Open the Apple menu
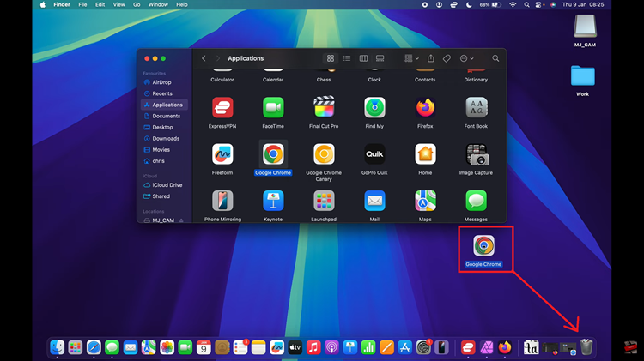 click(x=43, y=4)
